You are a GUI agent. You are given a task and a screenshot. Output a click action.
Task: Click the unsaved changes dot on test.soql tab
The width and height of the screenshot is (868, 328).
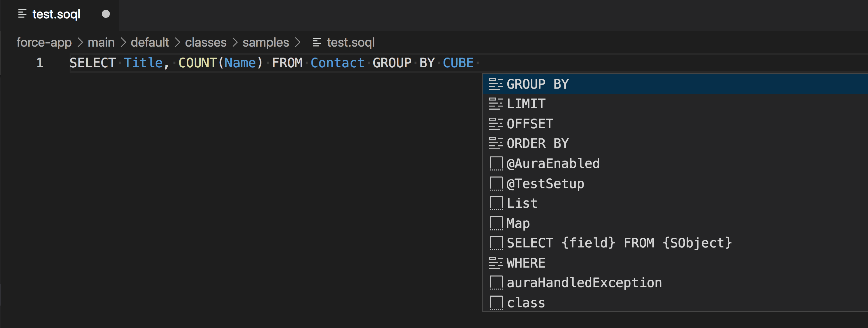pos(106,14)
